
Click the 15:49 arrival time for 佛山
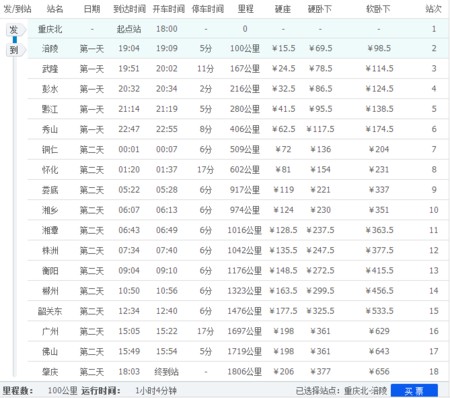coord(129,351)
